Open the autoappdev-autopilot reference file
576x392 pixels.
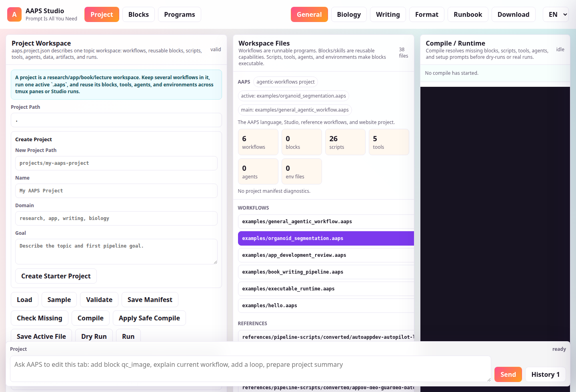pyautogui.click(x=326, y=336)
